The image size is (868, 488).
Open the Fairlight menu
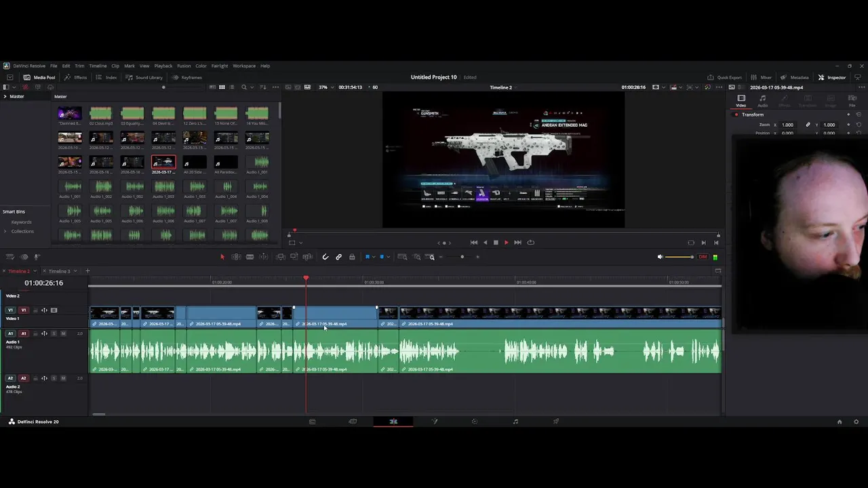[220, 66]
